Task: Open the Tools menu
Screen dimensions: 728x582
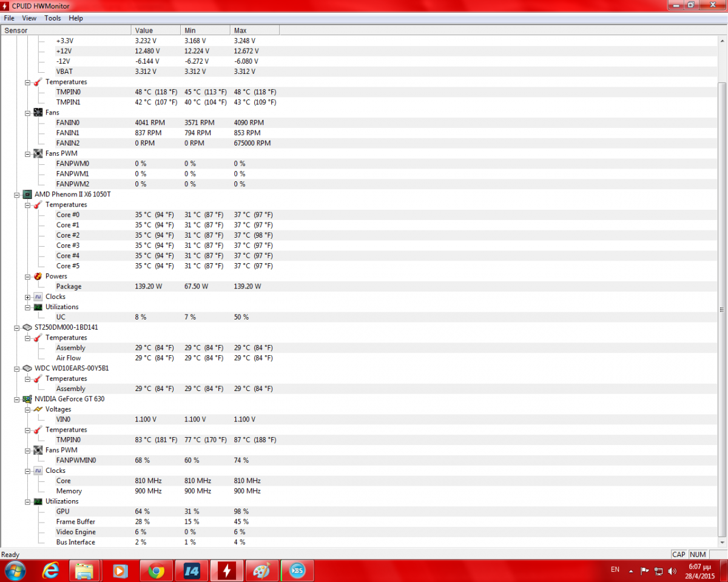Action: [53, 18]
